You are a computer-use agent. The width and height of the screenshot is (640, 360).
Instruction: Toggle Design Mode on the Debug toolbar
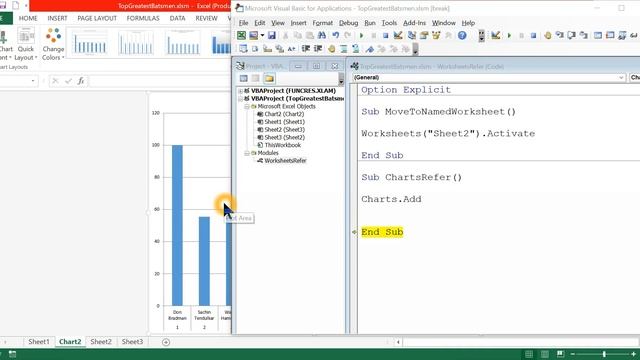(496, 36)
